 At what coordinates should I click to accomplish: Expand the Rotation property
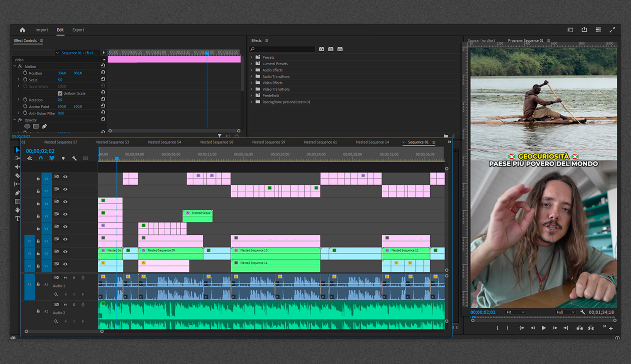pyautogui.click(x=19, y=100)
